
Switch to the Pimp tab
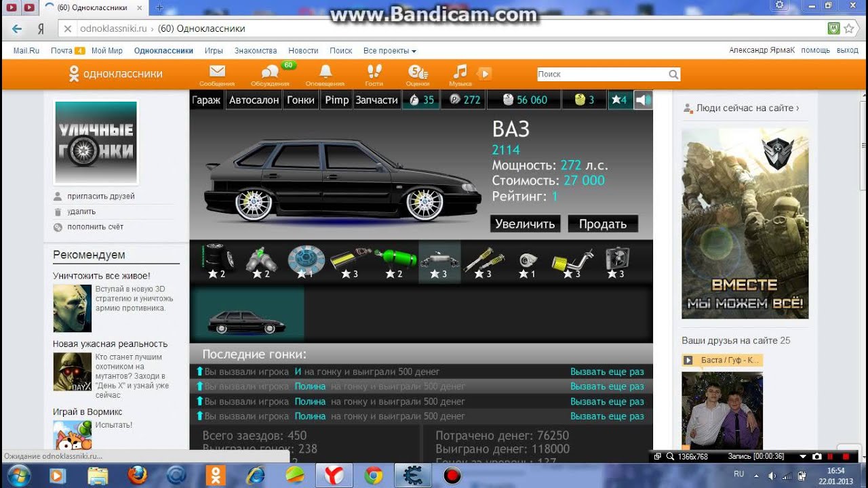[x=336, y=100]
